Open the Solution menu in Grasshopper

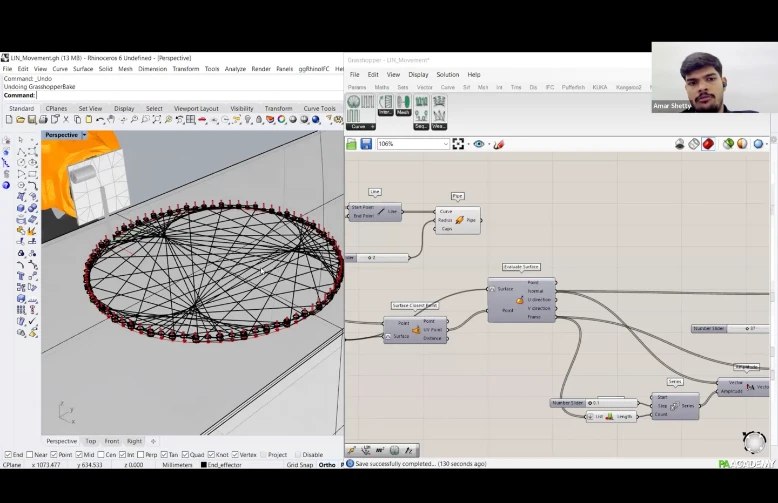[x=447, y=74]
